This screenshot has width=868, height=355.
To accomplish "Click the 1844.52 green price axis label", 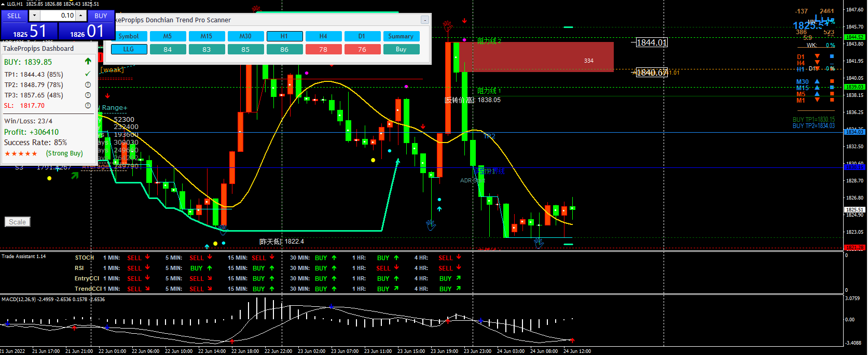I will [855, 37].
